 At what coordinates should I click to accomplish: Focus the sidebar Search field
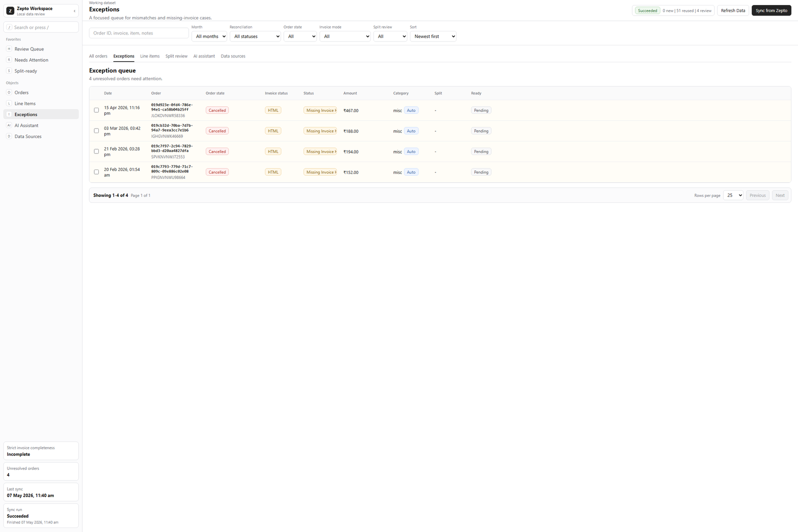41,27
